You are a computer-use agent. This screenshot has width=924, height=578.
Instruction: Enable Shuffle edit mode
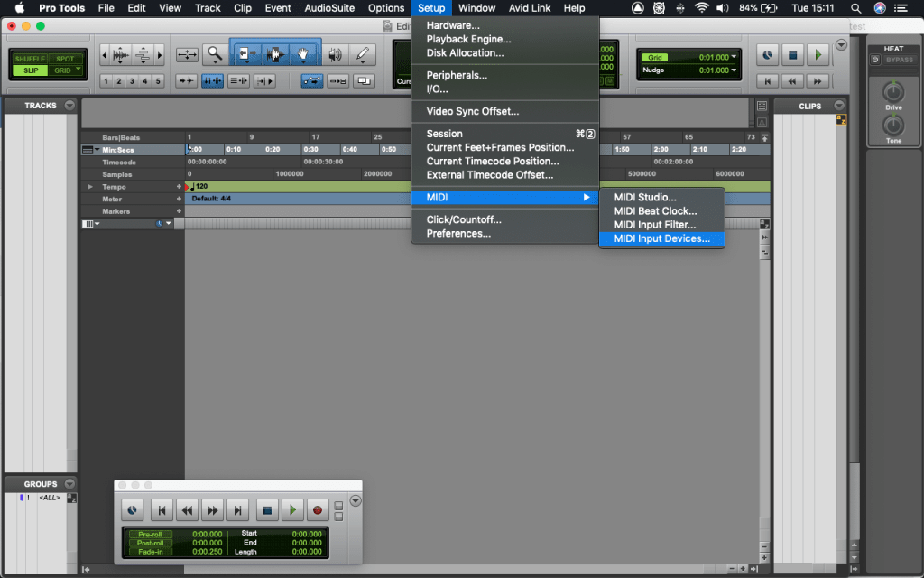tap(30, 59)
